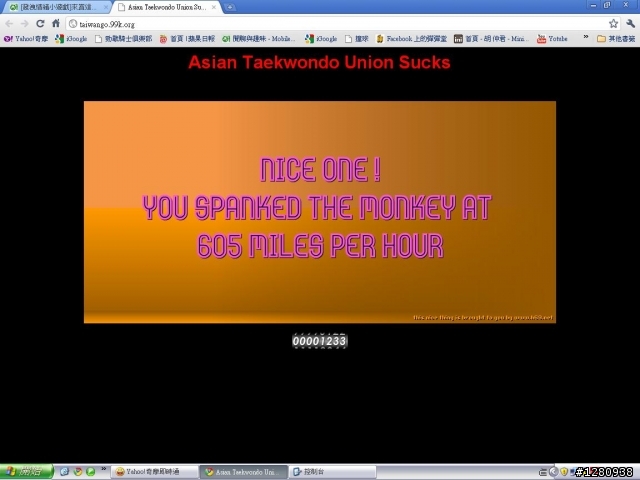Open the Facebook bookmark

tap(411, 39)
